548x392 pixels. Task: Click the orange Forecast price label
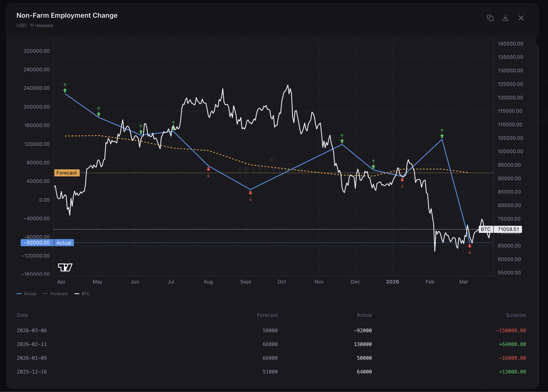67,173
